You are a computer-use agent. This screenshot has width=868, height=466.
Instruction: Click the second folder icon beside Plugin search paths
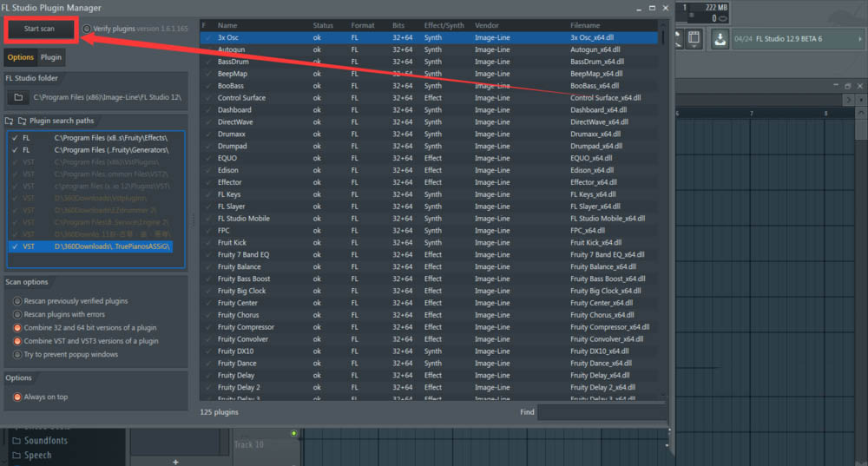pyautogui.click(x=23, y=121)
